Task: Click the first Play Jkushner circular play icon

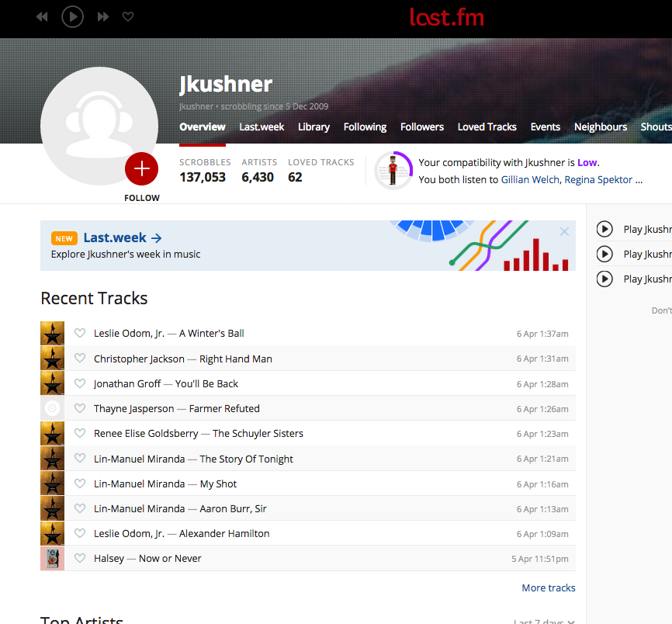Action: pos(604,229)
